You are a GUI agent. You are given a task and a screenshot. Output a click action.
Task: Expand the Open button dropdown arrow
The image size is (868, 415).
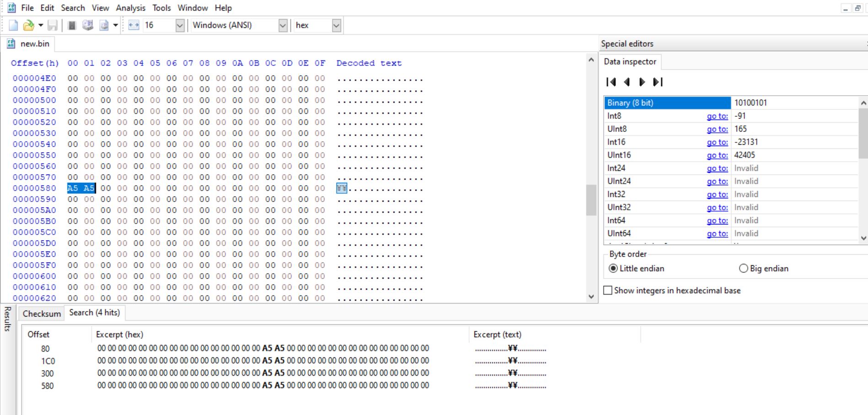point(41,25)
